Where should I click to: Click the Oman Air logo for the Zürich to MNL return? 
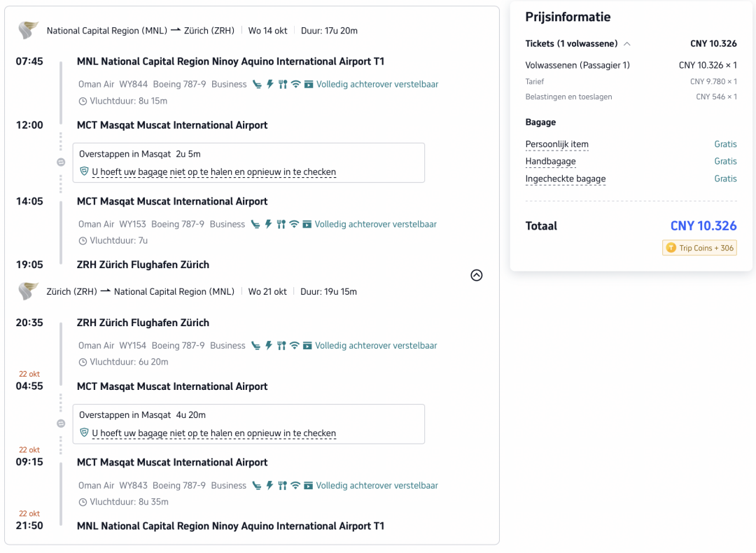[28, 291]
